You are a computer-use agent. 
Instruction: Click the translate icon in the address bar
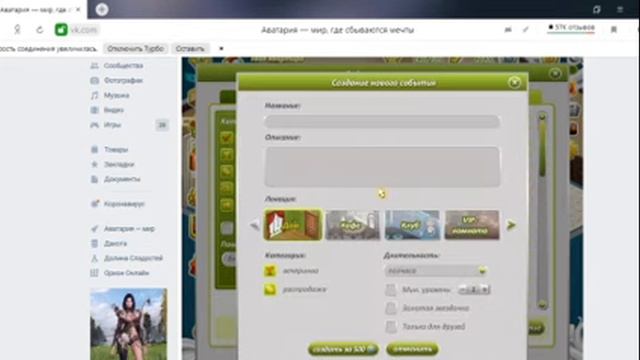point(508,29)
